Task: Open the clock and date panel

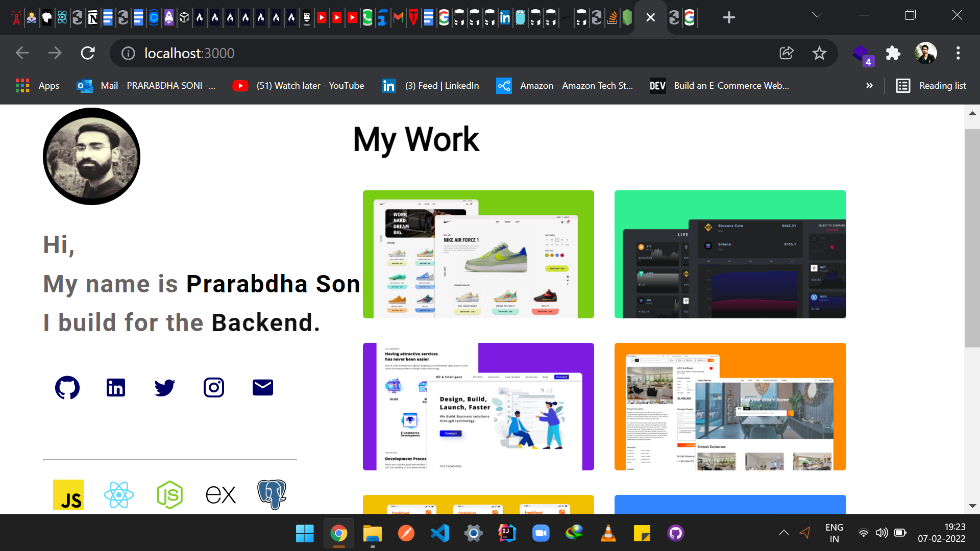Action: tap(942, 533)
